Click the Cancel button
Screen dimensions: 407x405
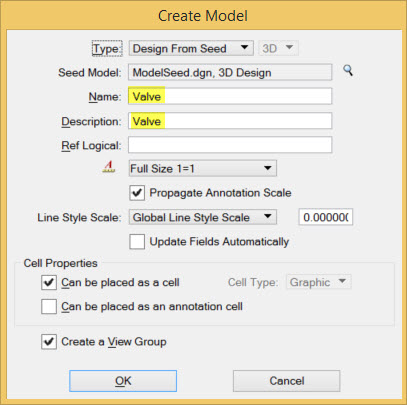click(x=287, y=381)
